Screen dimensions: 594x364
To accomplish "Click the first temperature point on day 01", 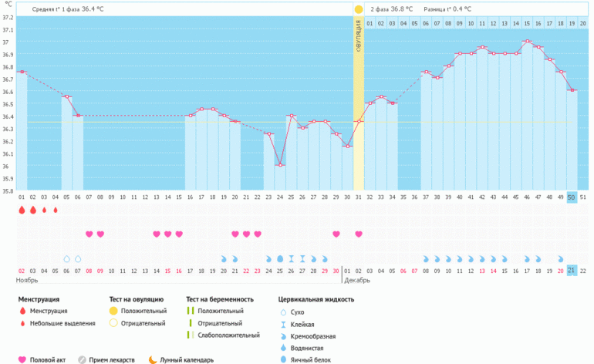I will pyautogui.click(x=22, y=72).
